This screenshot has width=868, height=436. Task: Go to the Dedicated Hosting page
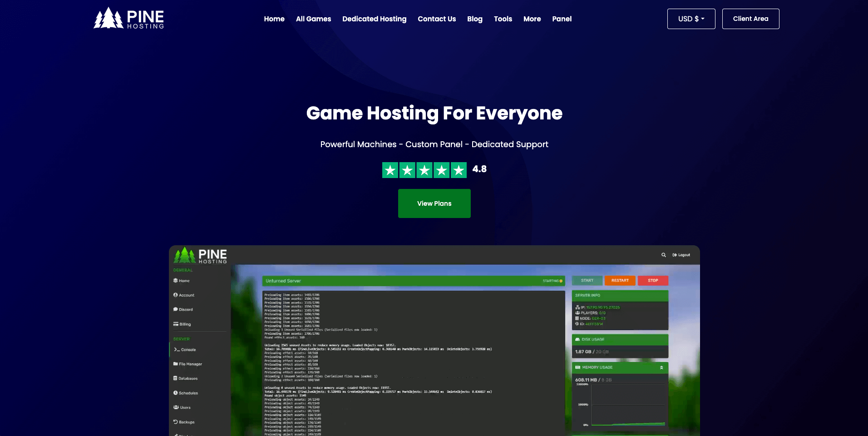coord(374,19)
